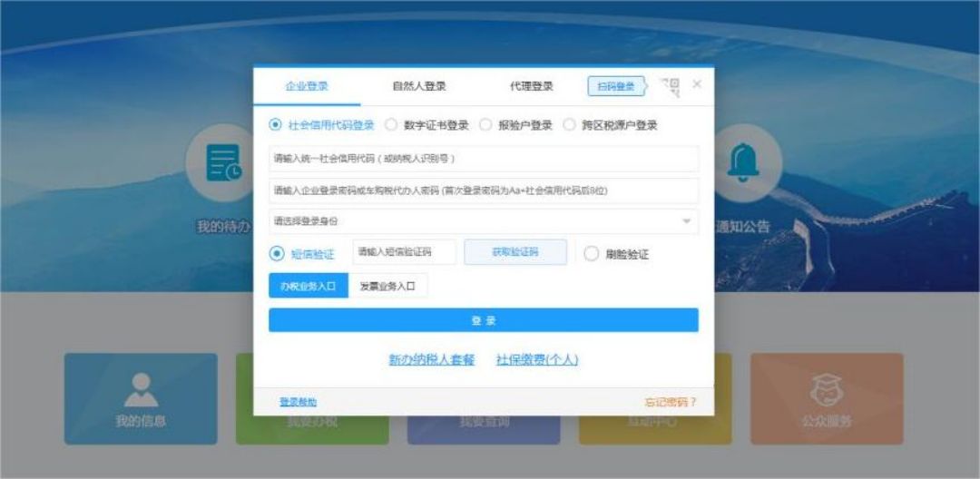980x479 pixels.
Task: Choose 刷脸验证 verification radio
Action: coord(592,254)
